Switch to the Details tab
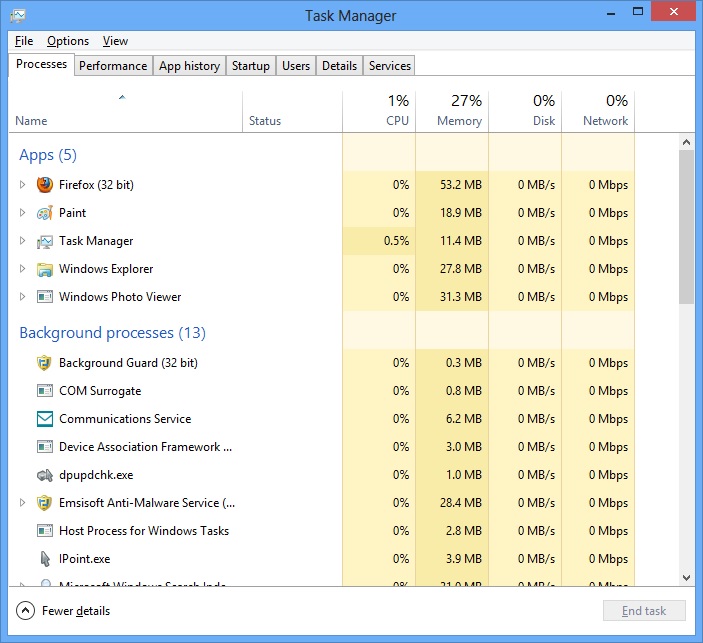Screen dimensions: 703x643 [339, 66]
